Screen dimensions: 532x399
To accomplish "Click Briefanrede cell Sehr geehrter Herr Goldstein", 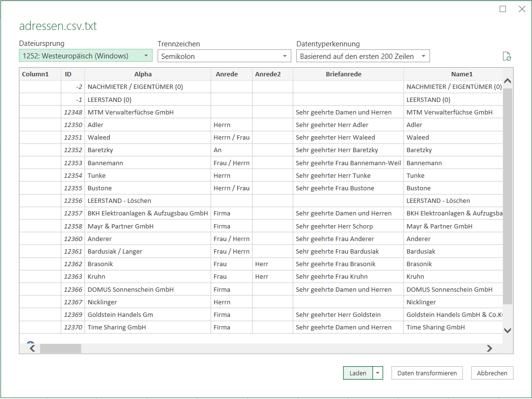I will coord(348,314).
